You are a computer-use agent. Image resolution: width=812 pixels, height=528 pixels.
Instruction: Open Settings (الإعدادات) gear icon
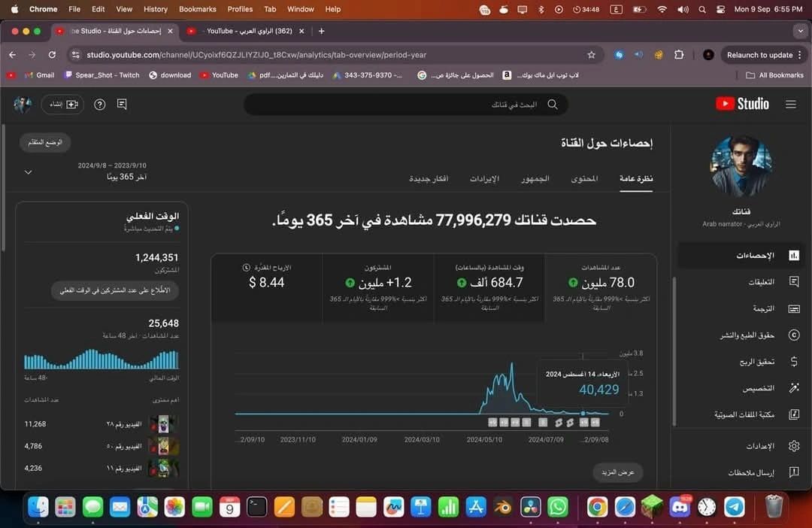point(793,446)
